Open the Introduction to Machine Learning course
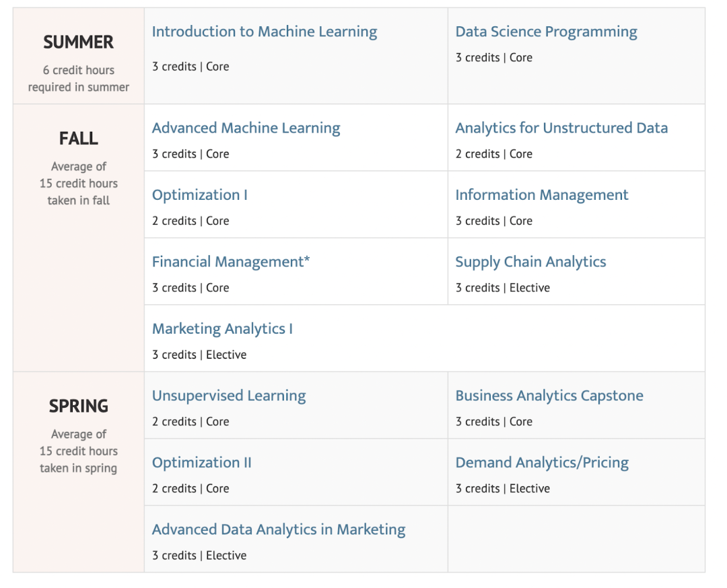Viewport: 727px width, 588px height. (264, 32)
